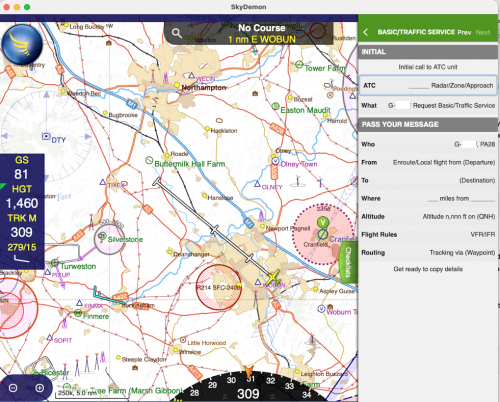Viewport: 500px width, 402px height.
Task: Click the TIMEX waypoint triangle
Action: coord(103,182)
